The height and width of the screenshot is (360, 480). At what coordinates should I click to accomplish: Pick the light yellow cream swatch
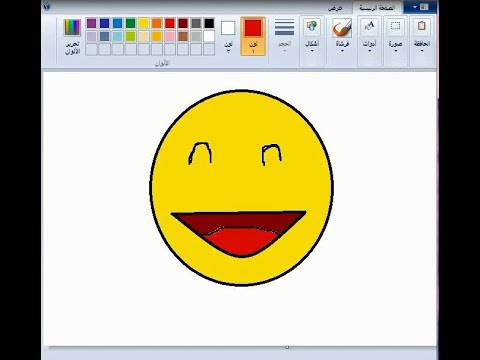pos(144,36)
